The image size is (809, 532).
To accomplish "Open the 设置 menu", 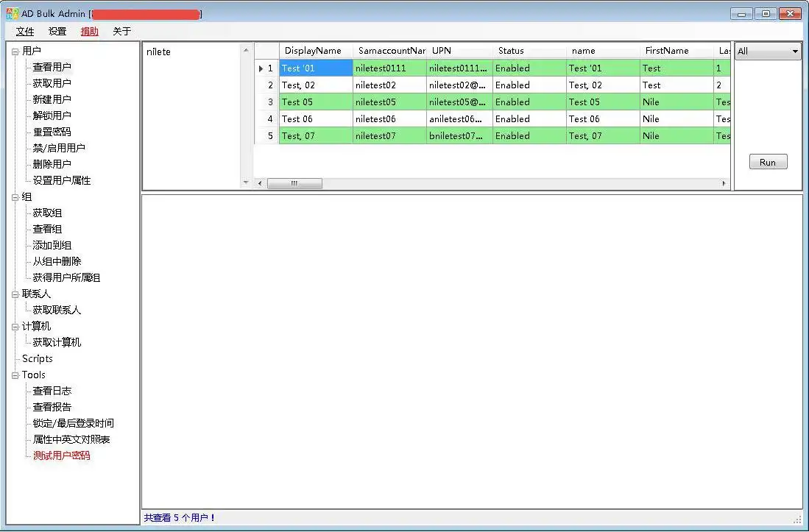I will [57, 32].
